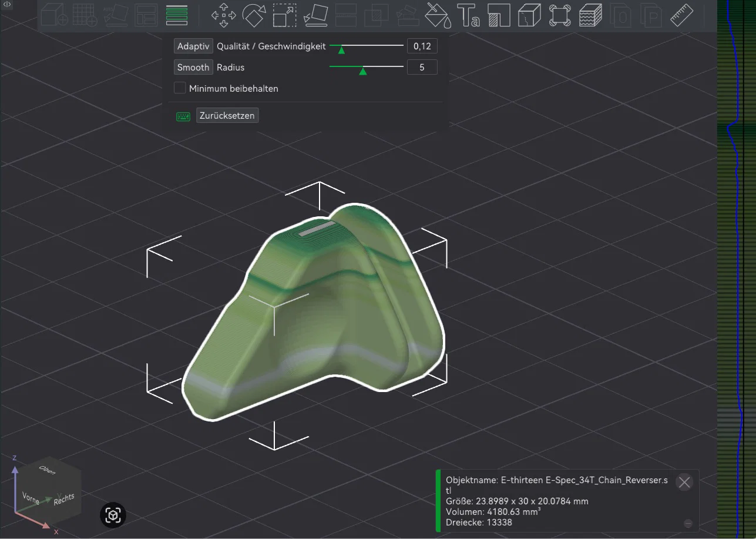Open the text shape Ta tool
Screen dimensions: 756x539
[x=468, y=15]
